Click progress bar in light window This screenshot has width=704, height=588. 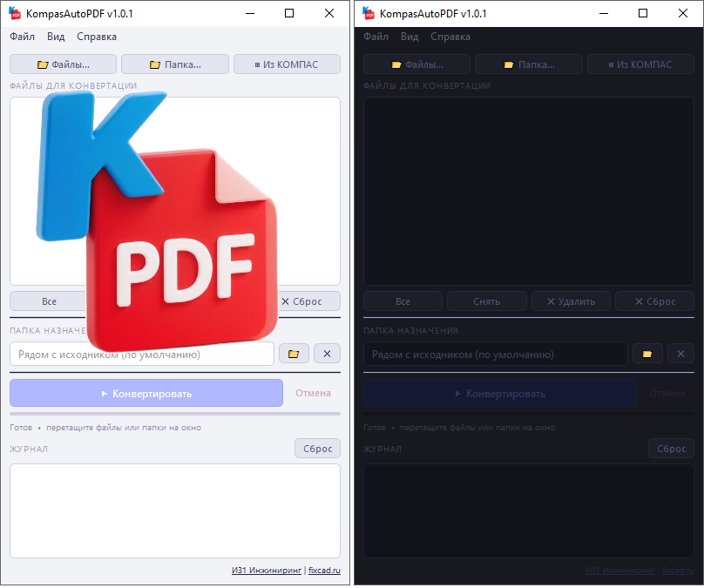click(x=175, y=414)
